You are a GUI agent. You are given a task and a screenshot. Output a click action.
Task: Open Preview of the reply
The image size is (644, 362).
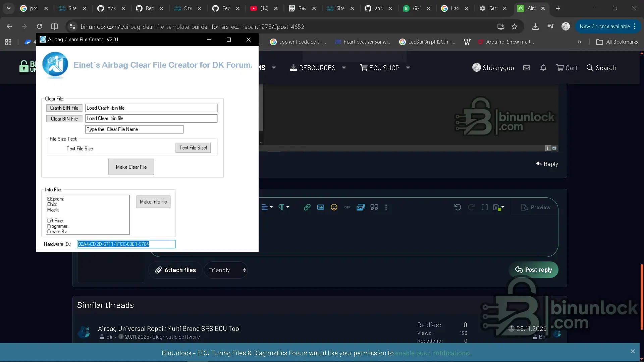pos(536,207)
